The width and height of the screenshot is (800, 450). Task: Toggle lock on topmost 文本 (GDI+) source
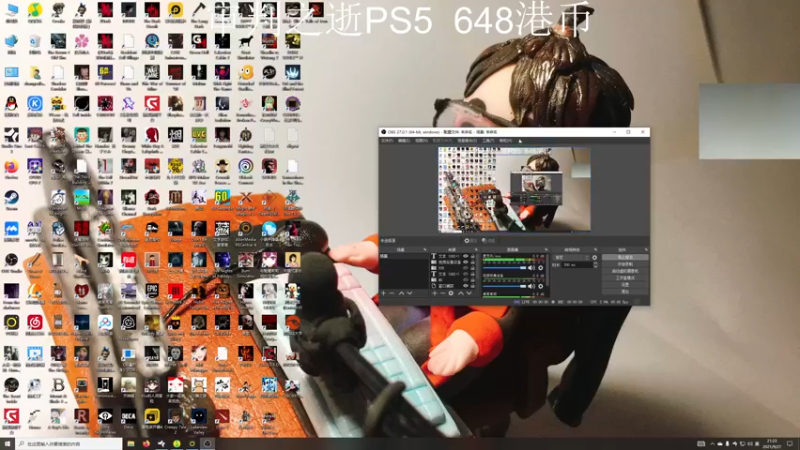[x=473, y=256]
